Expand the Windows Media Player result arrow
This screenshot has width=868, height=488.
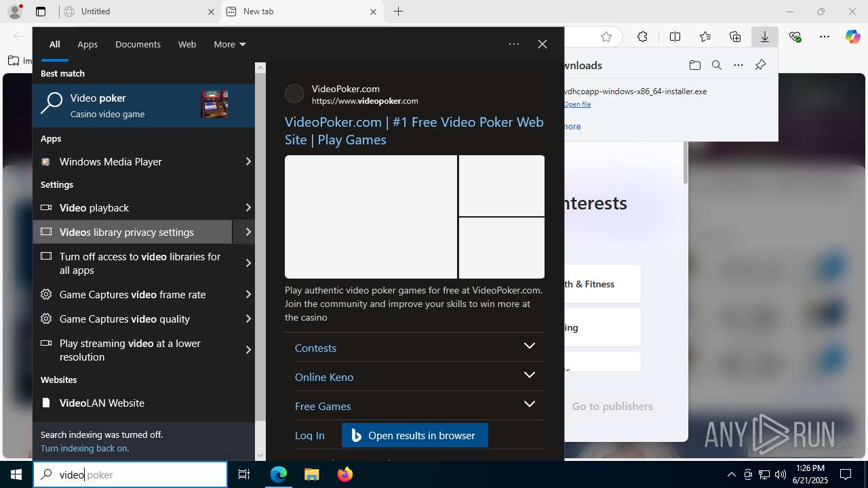click(248, 161)
